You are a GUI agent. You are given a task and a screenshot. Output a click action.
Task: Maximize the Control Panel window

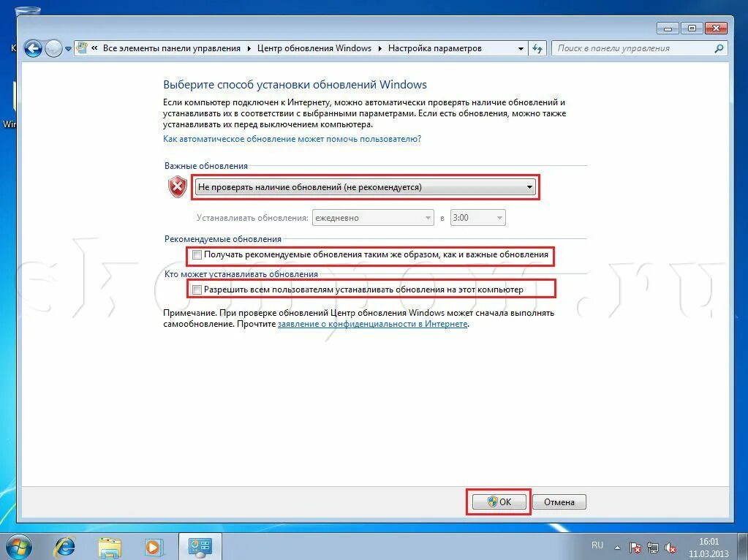coord(692,28)
